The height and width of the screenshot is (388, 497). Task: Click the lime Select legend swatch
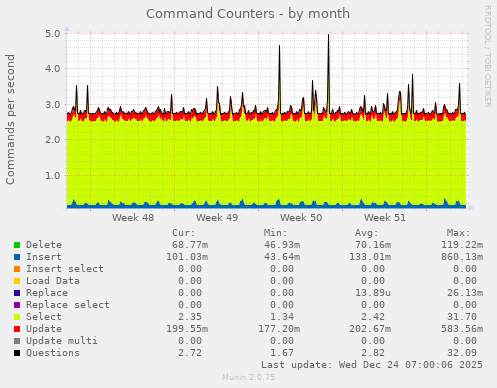pos(17,317)
